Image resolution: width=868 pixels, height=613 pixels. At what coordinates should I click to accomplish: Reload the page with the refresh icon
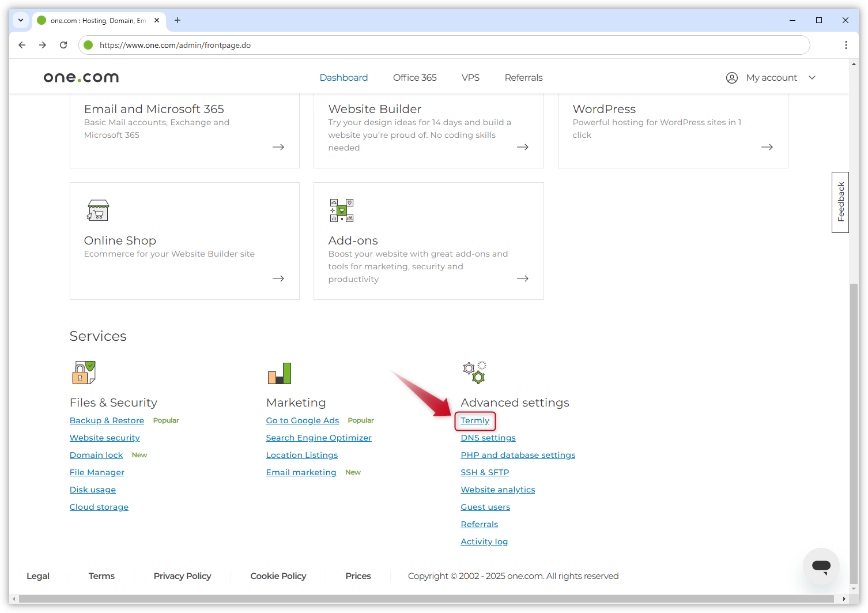click(63, 44)
